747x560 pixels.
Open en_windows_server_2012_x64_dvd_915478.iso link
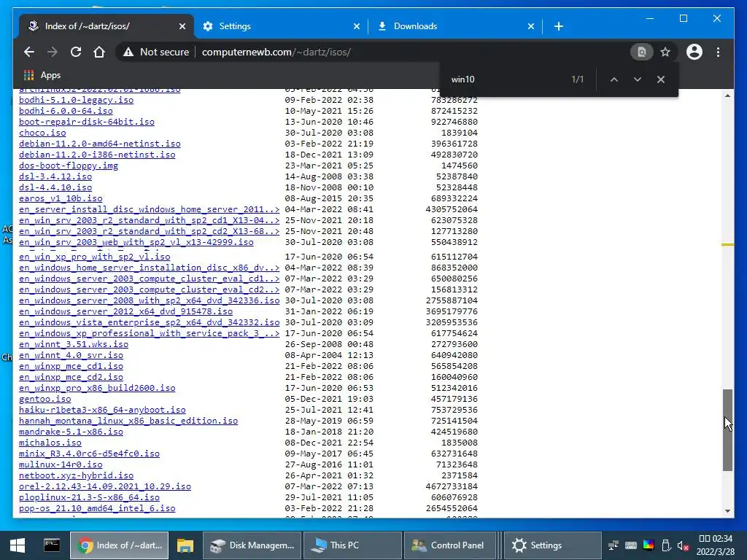125,311
